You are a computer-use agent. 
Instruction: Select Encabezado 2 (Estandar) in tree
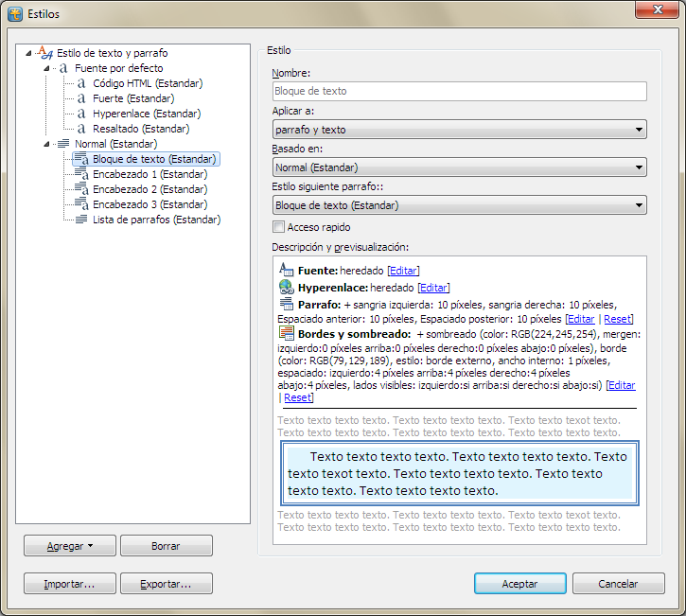(150, 189)
